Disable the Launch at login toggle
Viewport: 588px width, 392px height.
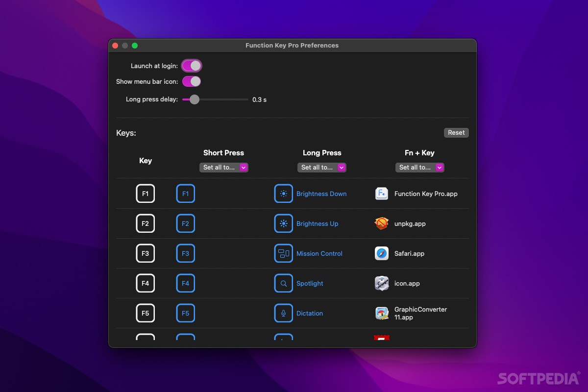pyautogui.click(x=192, y=65)
